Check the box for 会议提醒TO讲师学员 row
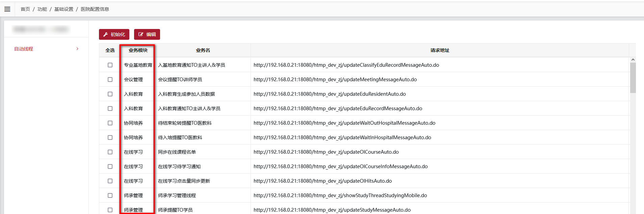 [x=110, y=80]
